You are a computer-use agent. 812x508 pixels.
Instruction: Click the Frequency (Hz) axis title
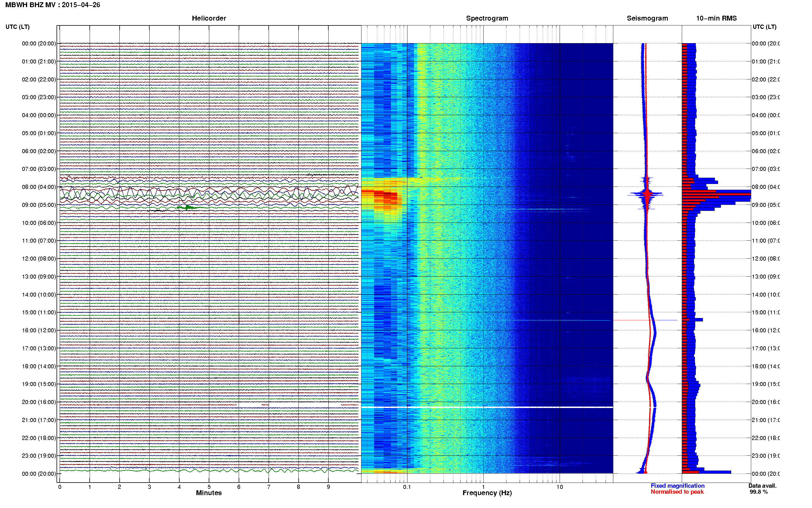point(487,493)
